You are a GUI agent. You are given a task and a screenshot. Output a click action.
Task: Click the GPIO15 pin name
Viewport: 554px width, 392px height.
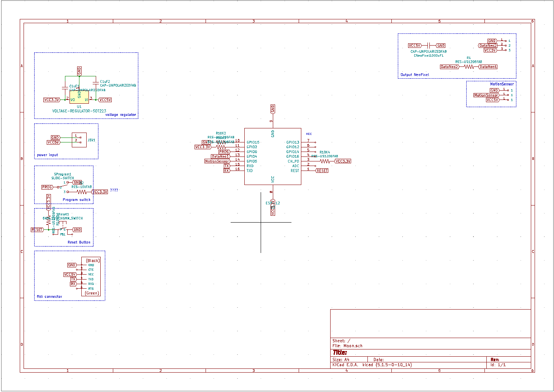click(x=253, y=142)
